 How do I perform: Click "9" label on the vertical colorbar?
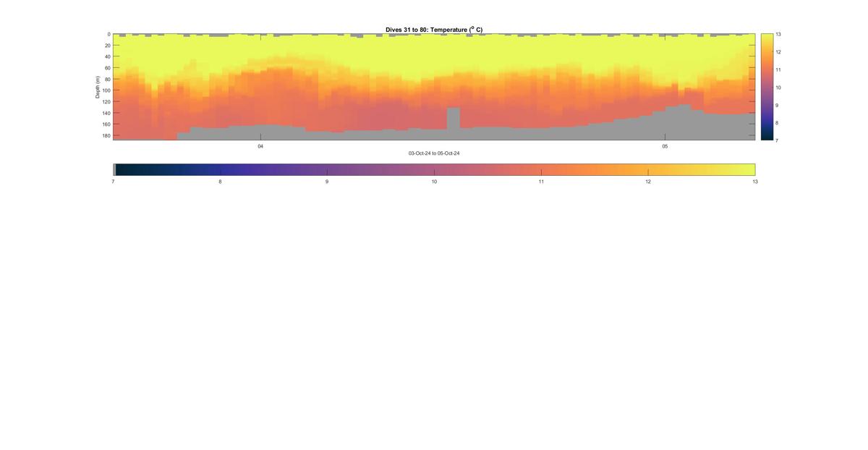[x=778, y=105]
